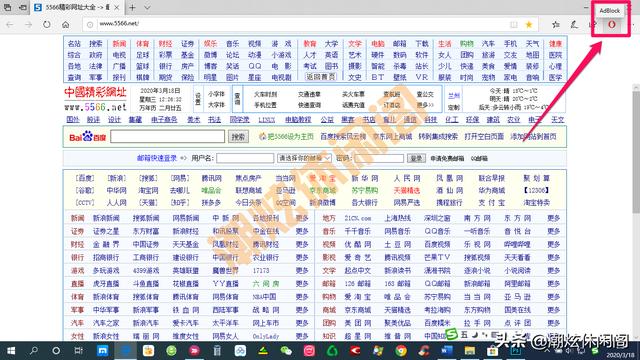Open the browser home page icon
Image resolution: width=640 pixels, height=360 pixels.
click(65, 24)
